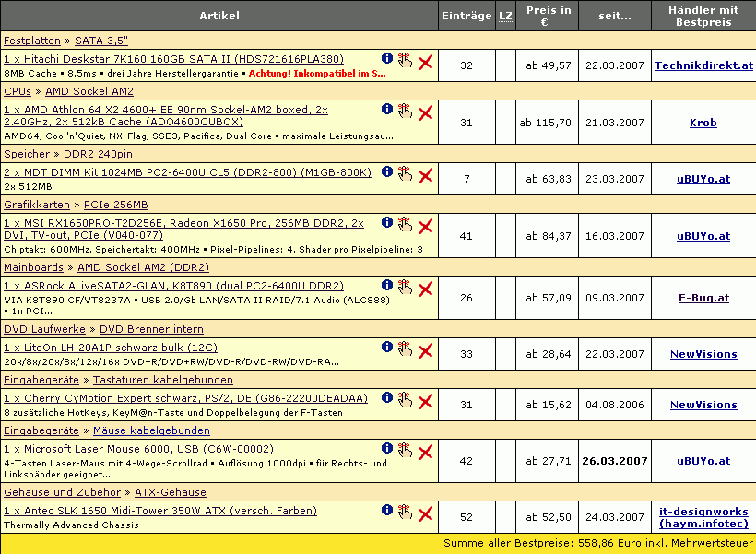Open the Grafikkarten category link

(37, 205)
